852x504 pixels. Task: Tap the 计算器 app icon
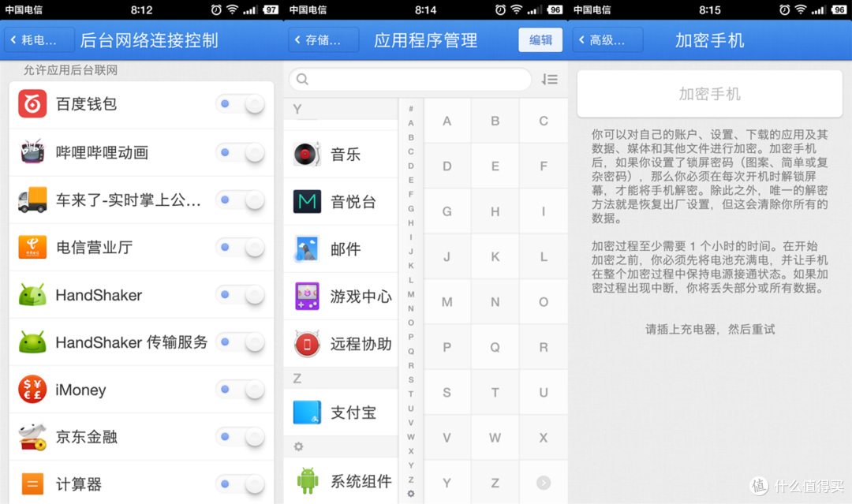point(32,484)
